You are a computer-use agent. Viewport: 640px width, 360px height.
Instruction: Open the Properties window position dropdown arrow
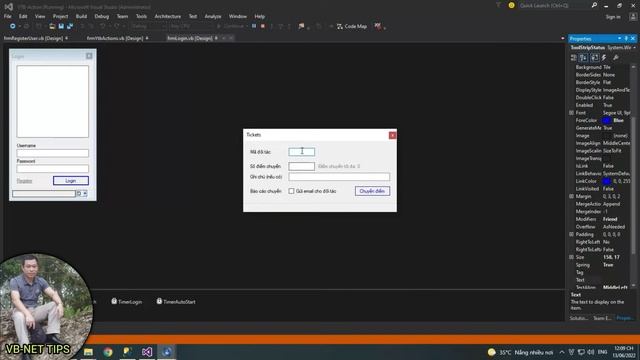tap(620, 38)
